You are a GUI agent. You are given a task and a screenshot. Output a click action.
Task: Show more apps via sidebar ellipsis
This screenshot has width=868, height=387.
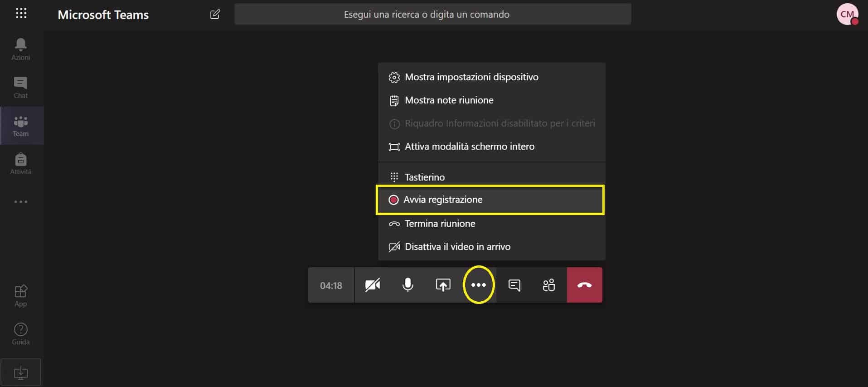tap(21, 202)
